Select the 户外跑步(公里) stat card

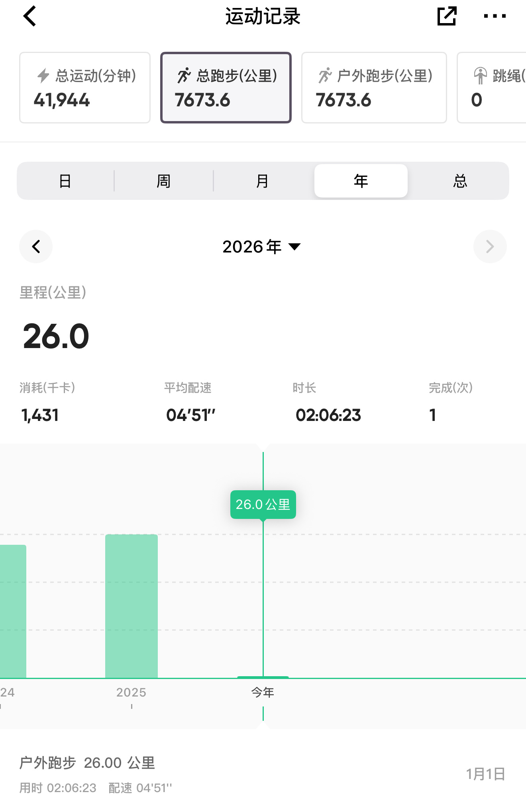click(x=374, y=88)
